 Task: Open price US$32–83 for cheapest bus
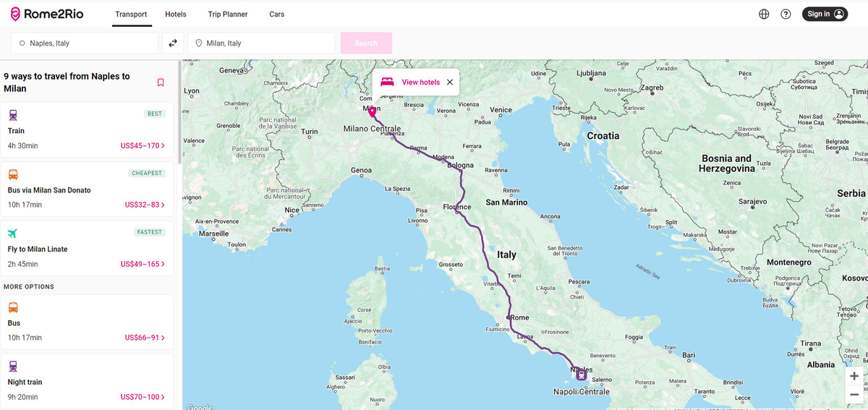[145, 205]
